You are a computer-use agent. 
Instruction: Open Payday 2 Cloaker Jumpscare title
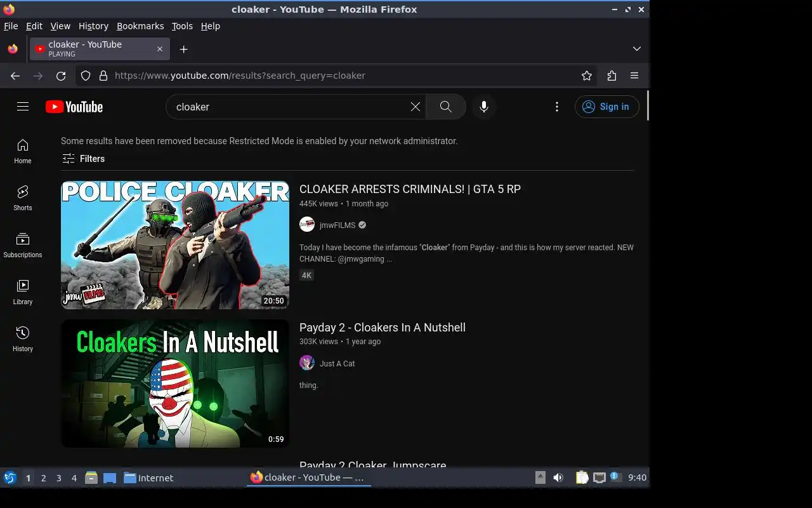373,465
